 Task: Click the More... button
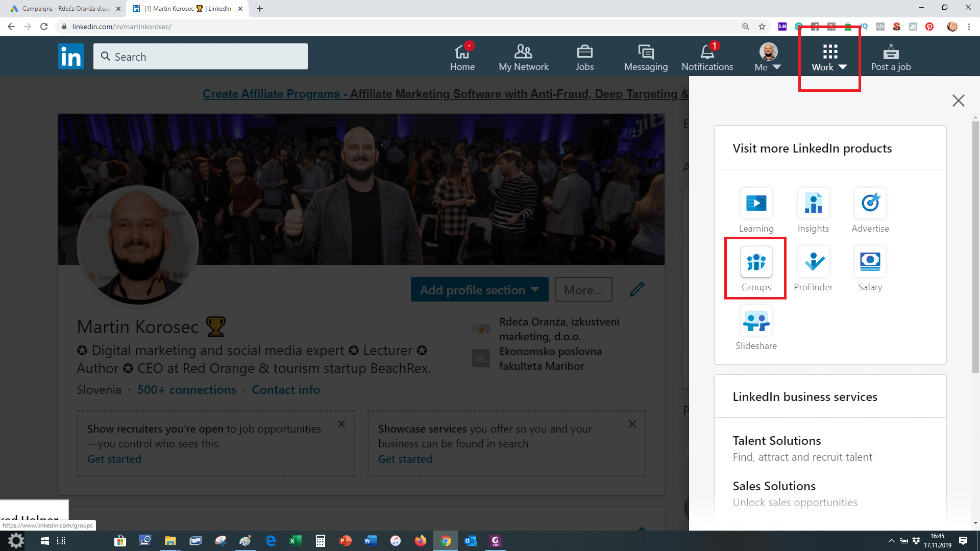tap(583, 290)
